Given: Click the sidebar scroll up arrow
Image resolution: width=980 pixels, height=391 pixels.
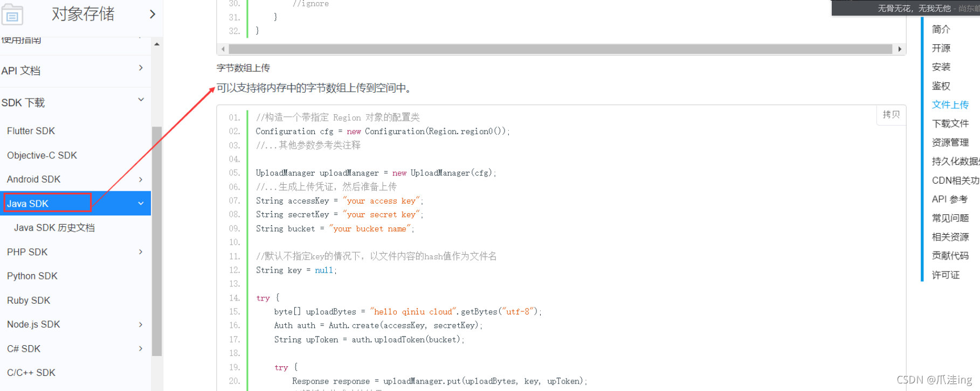Looking at the screenshot, I should [157, 44].
